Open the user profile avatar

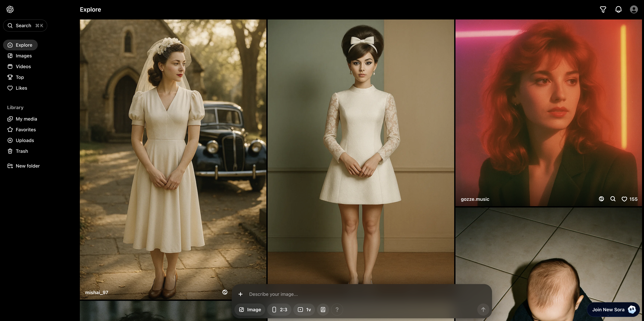coord(633,10)
